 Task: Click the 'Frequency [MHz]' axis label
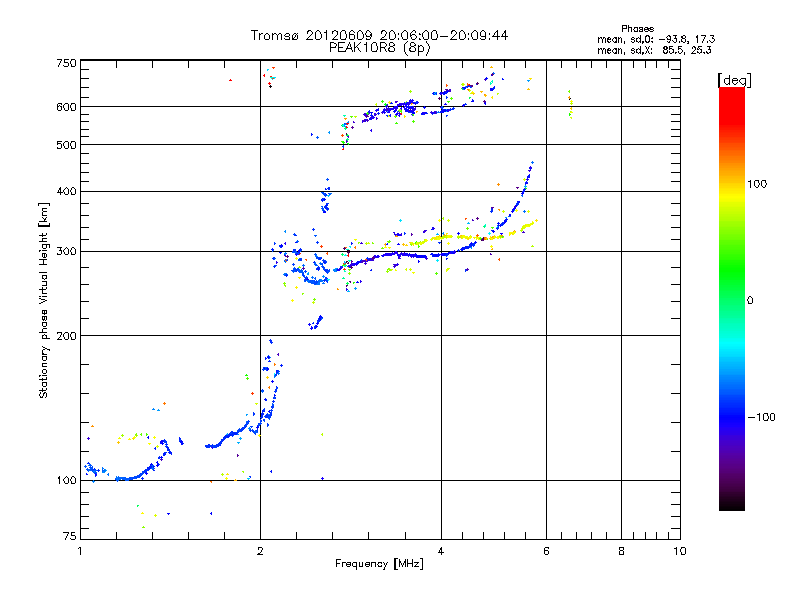pyautogui.click(x=379, y=564)
